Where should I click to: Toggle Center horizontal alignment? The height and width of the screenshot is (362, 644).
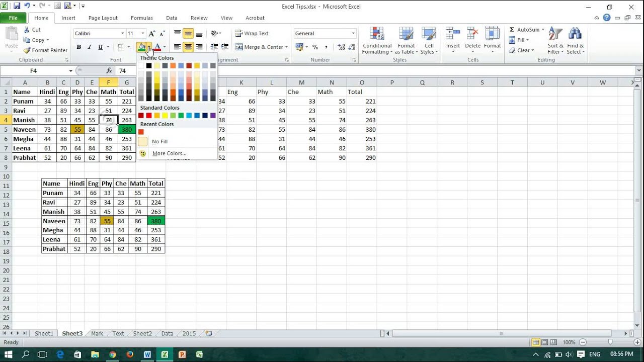[x=188, y=47]
